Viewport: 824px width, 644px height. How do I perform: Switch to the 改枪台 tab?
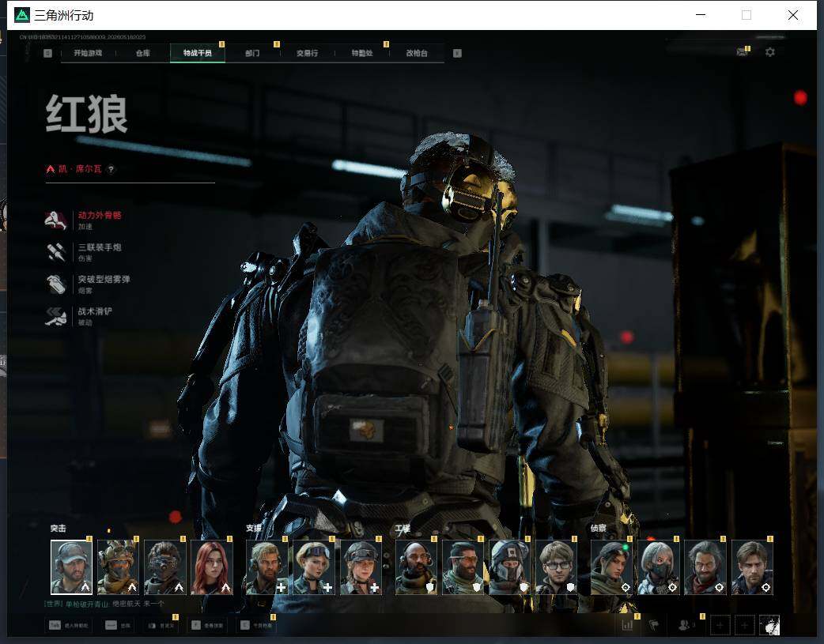click(417, 53)
